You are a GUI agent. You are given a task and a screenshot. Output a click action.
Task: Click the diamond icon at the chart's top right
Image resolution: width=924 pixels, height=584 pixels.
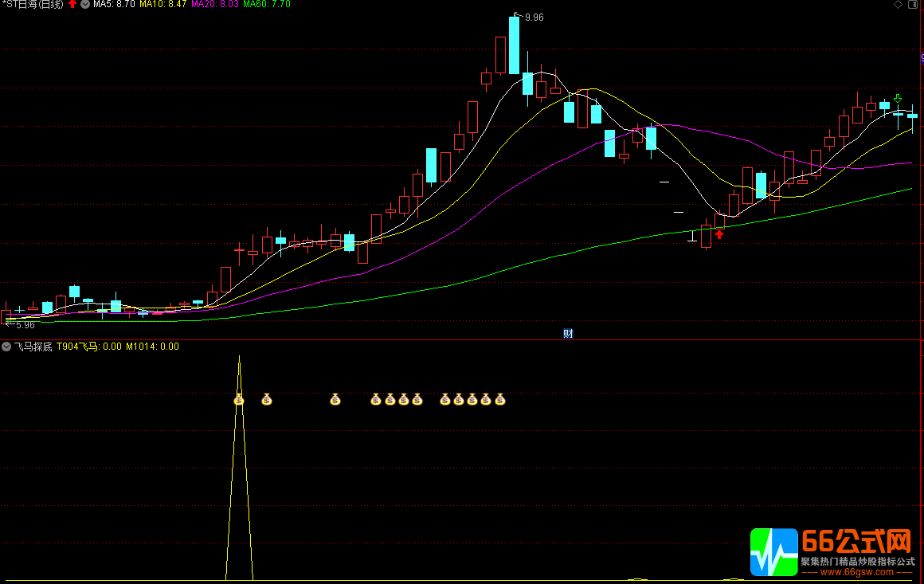coord(898,4)
